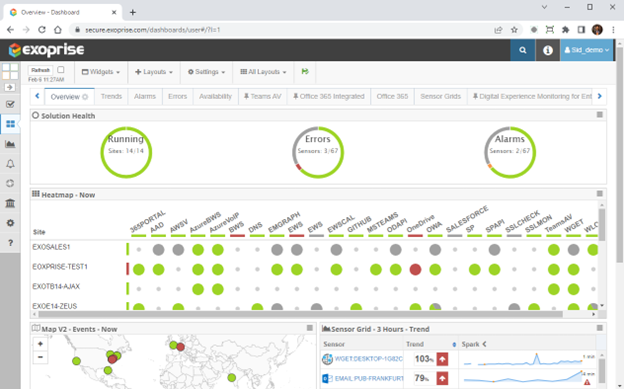This screenshot has height=389, width=624.
Task: Click the Alarms sensors gauge
Action: point(510,152)
